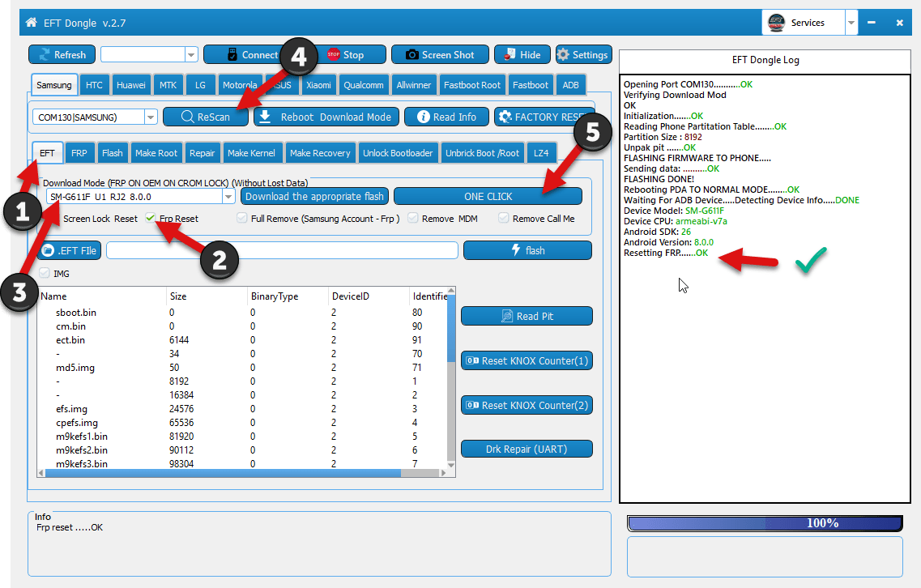Open the Make Kernel sub-tab
The height and width of the screenshot is (588, 921).
point(251,153)
